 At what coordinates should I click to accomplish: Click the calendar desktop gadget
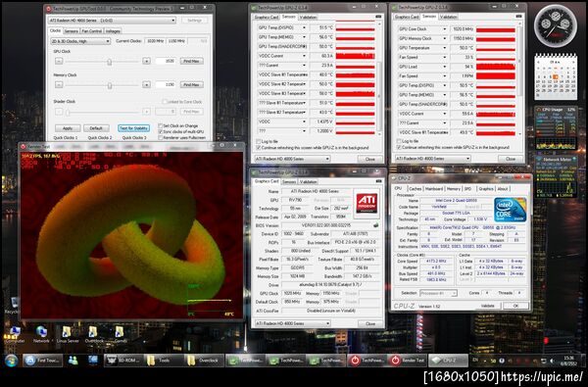[x=556, y=76]
